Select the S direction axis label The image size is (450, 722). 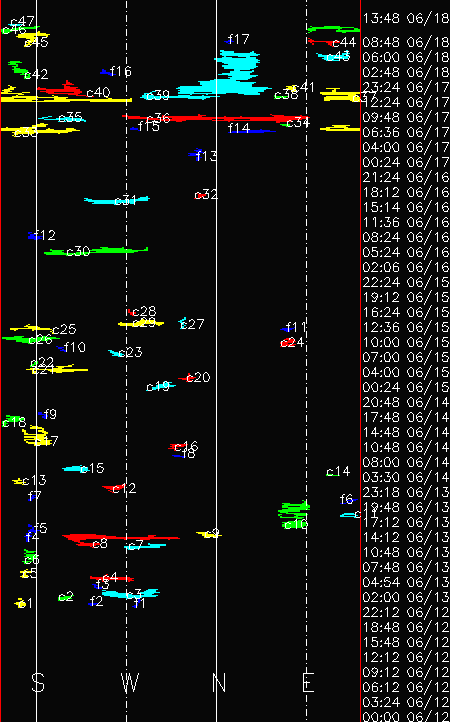(38, 682)
